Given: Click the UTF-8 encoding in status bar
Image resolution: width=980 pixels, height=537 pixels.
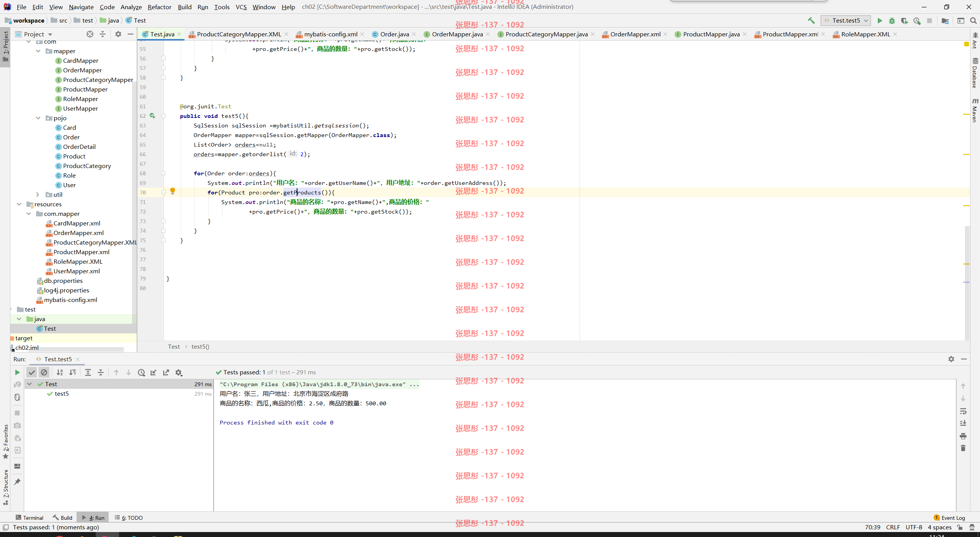Looking at the screenshot, I should coord(913,527).
